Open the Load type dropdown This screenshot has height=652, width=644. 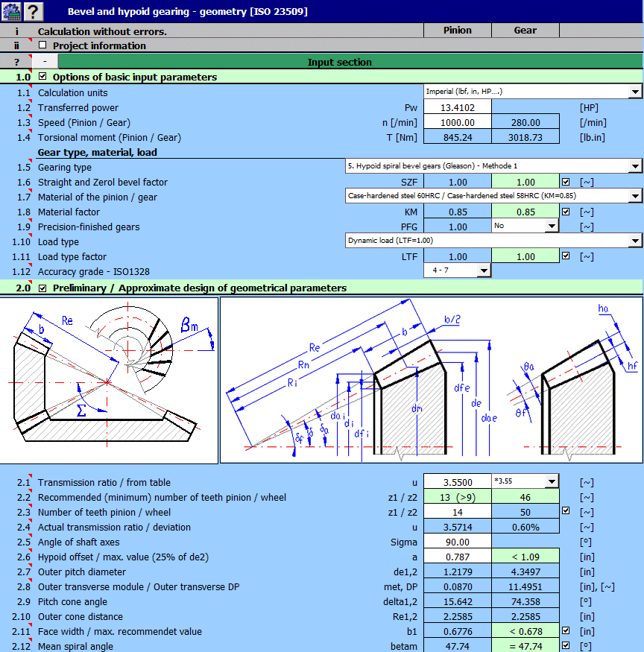tap(635, 241)
